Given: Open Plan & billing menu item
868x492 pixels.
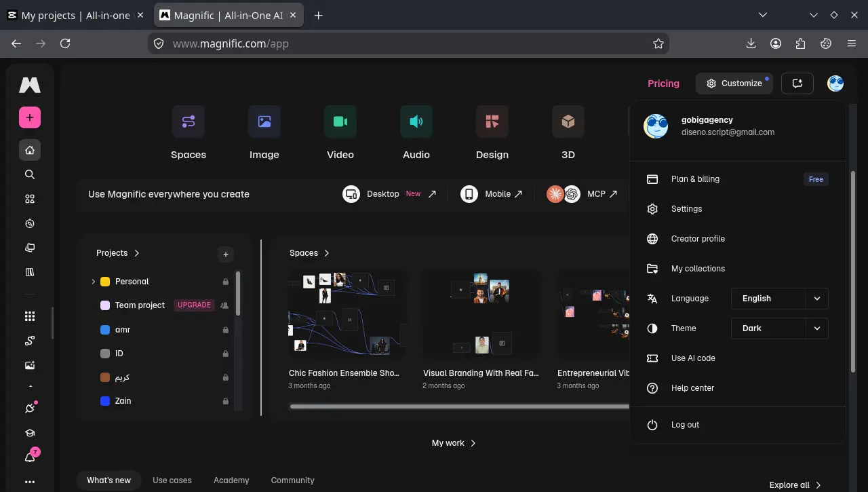Looking at the screenshot, I should [737, 179].
